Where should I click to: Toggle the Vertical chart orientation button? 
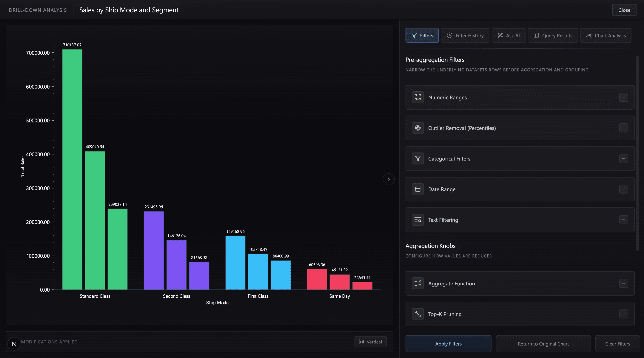pos(371,342)
